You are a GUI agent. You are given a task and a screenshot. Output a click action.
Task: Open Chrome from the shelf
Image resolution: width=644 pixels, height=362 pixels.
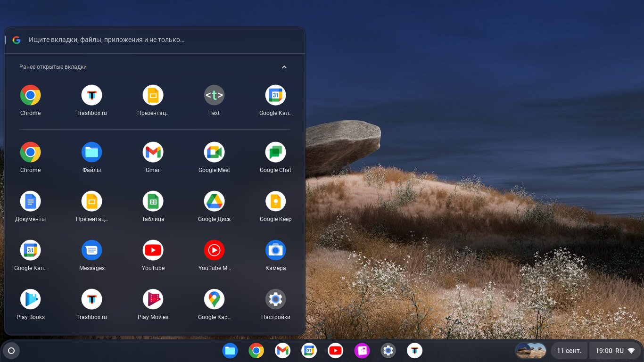(256, 351)
